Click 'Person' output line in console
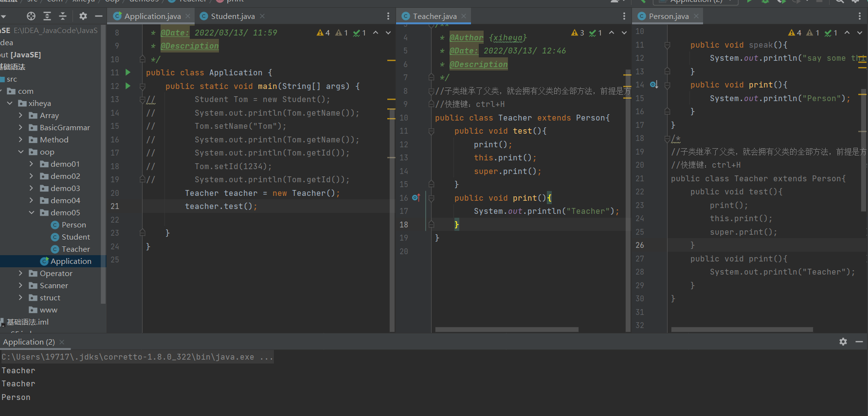This screenshot has width=868, height=416. click(16, 397)
